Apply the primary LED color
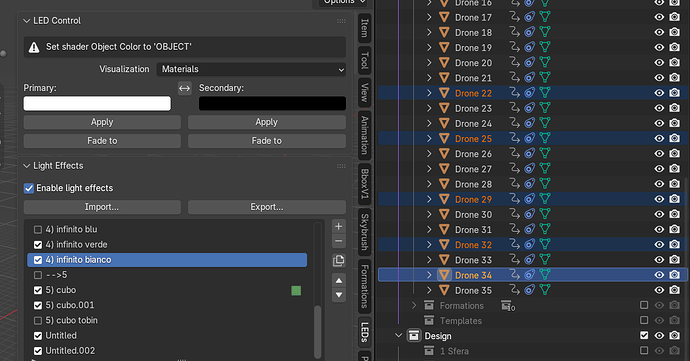 (x=102, y=122)
